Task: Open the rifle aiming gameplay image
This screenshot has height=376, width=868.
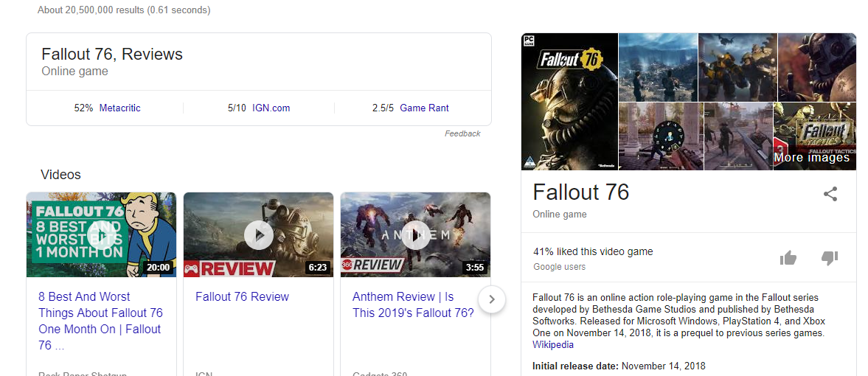Action: (x=738, y=136)
